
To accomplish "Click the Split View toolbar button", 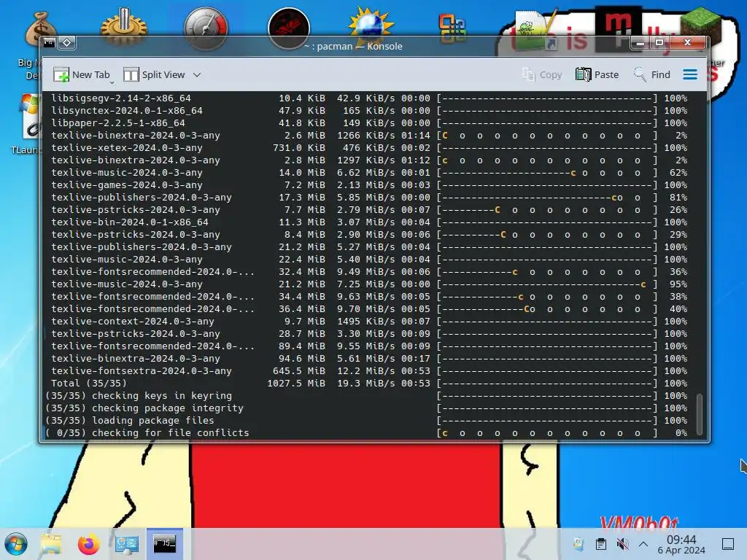I will pyautogui.click(x=154, y=74).
